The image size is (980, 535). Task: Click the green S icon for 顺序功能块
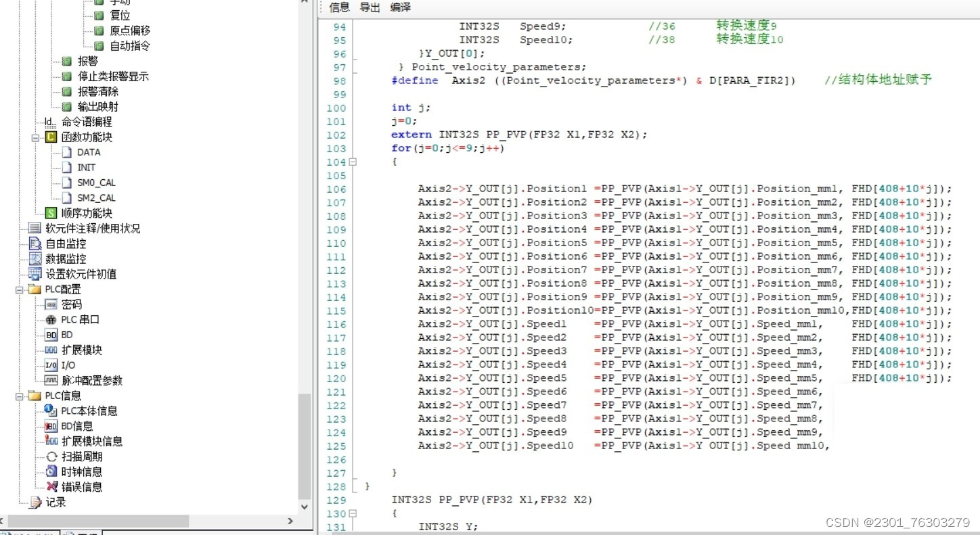[51, 213]
